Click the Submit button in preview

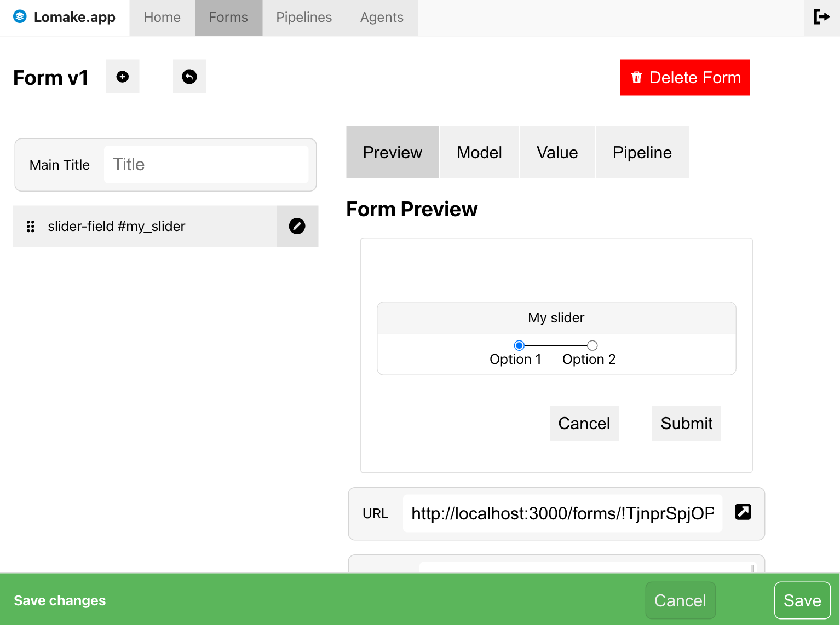tap(686, 423)
